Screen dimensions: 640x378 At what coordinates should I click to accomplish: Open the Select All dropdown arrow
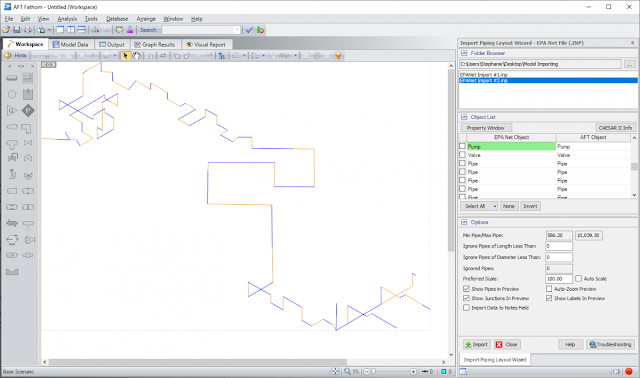[495, 206]
